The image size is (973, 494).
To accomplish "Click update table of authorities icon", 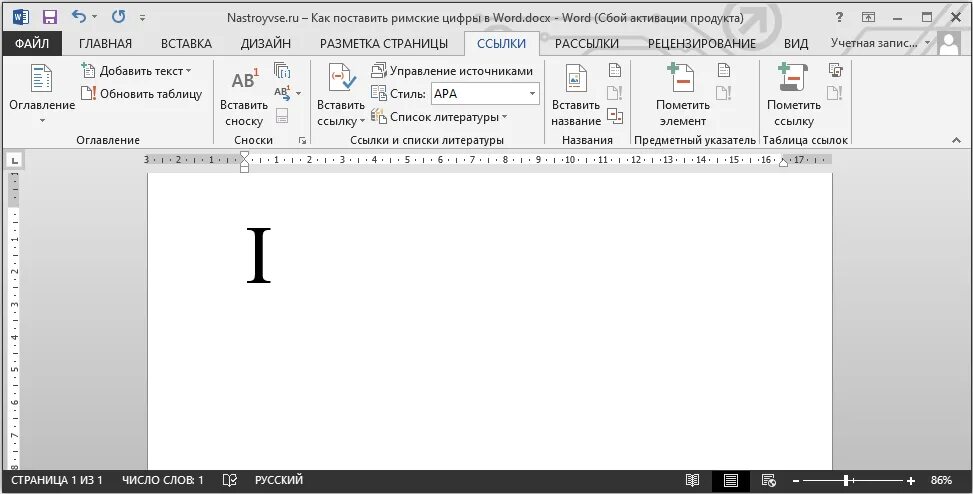I will [835, 92].
